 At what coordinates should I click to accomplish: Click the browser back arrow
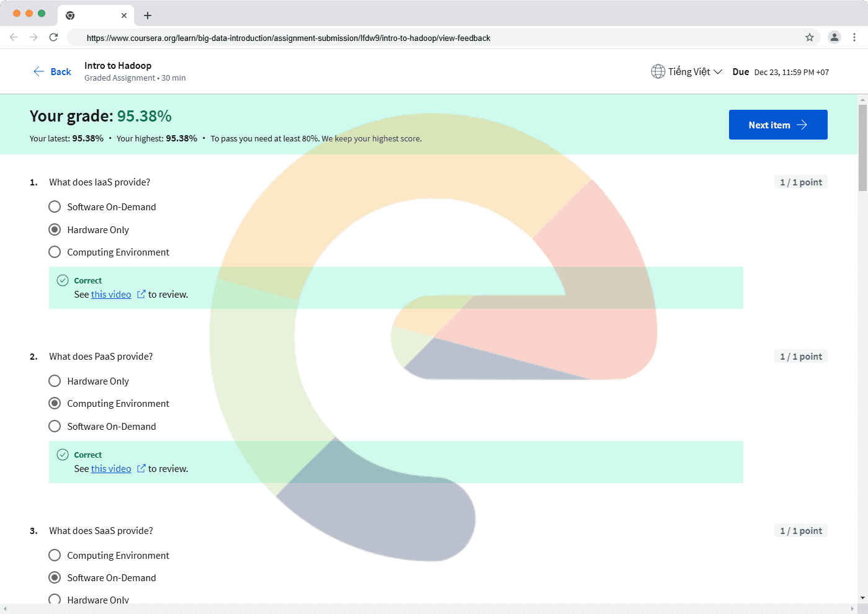(14, 37)
